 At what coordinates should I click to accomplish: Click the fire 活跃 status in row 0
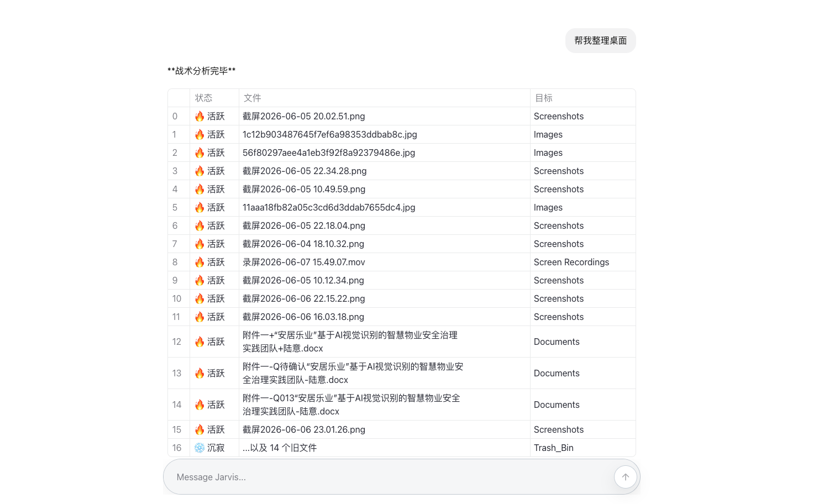209,116
